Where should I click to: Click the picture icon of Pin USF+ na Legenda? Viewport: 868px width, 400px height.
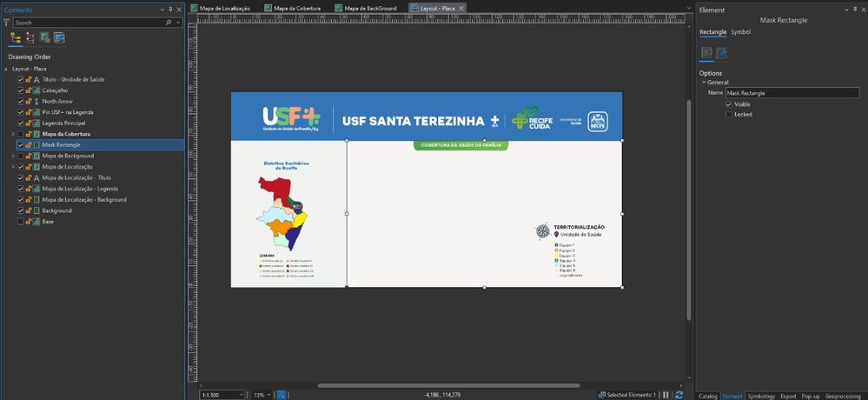click(36, 112)
